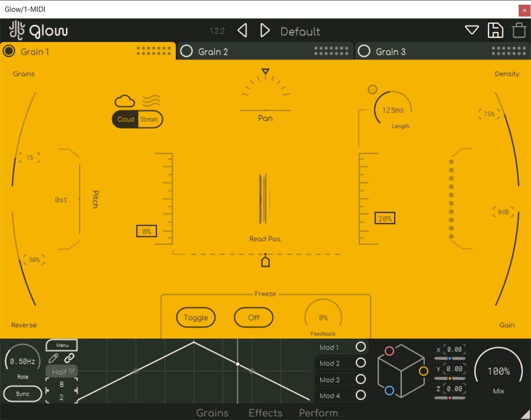Open the preset list dropdown triangle

[472, 31]
